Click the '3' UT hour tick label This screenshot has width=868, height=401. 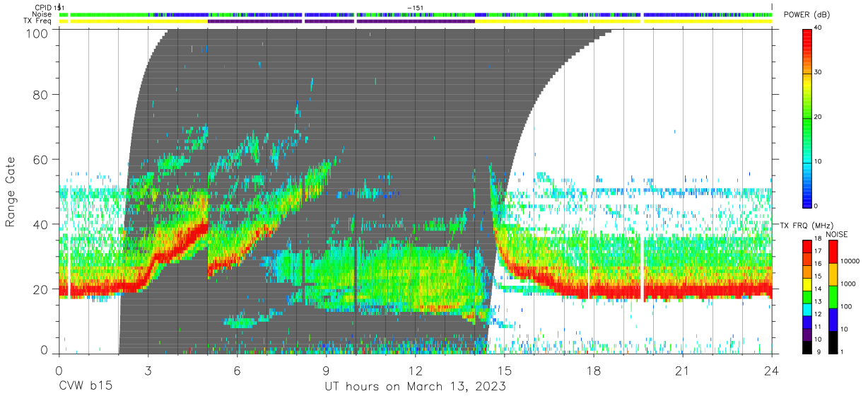pyautogui.click(x=148, y=371)
